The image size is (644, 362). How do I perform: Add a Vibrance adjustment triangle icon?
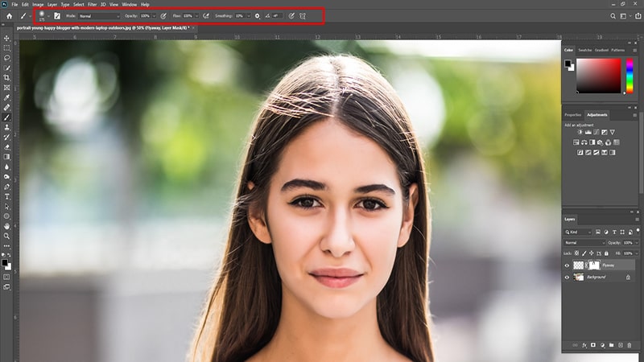click(613, 132)
